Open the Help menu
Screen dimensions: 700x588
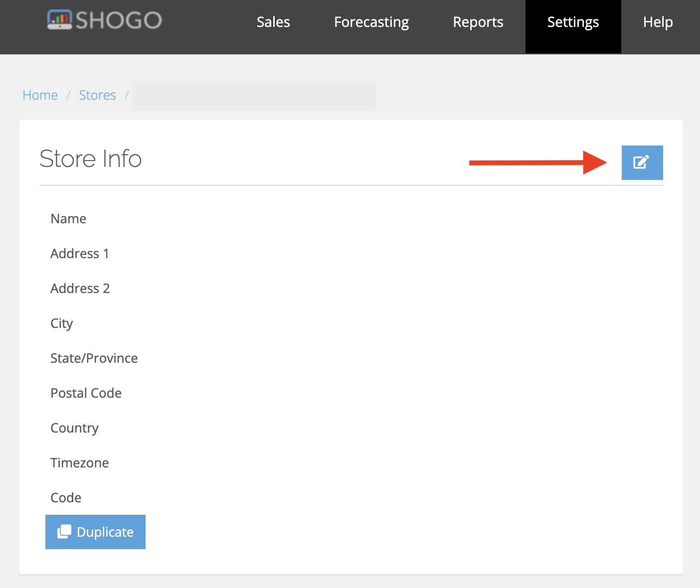click(x=658, y=22)
